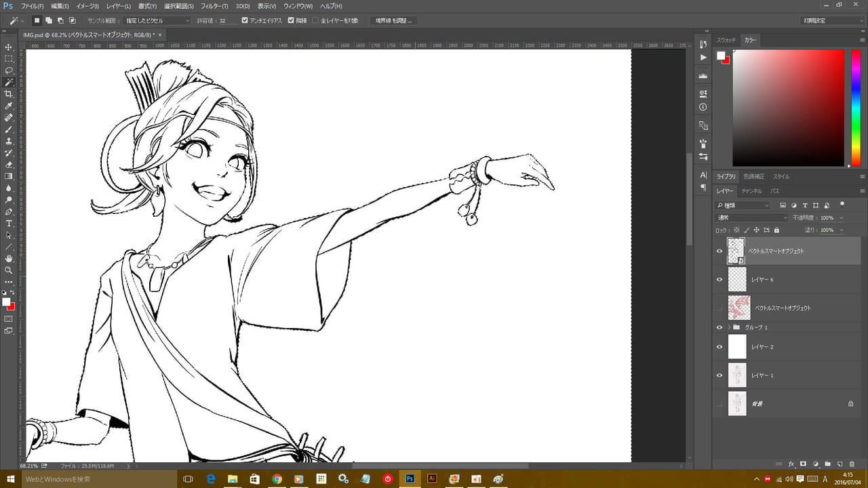This screenshot has width=868, height=488.
Task: Select the Move tool
Action: pyautogui.click(x=9, y=47)
